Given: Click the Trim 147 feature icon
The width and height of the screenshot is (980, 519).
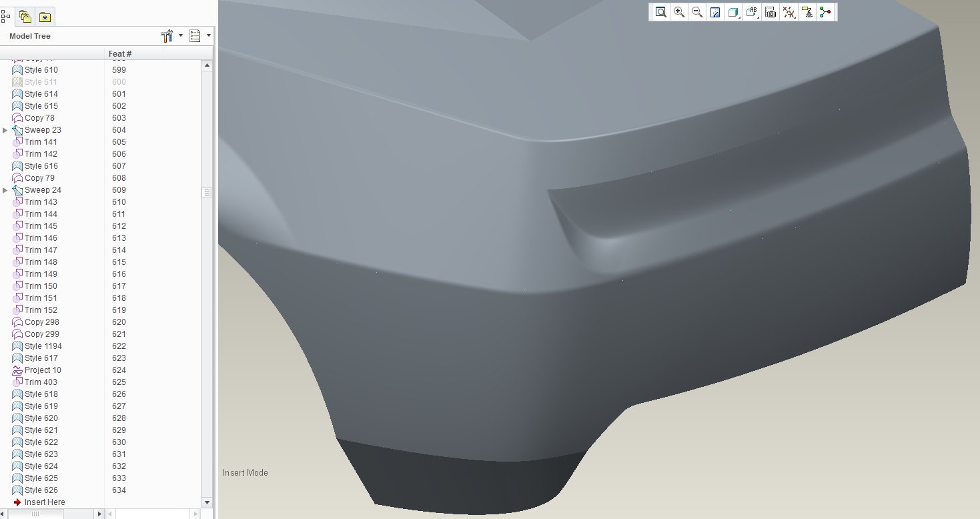Looking at the screenshot, I should click(x=17, y=250).
